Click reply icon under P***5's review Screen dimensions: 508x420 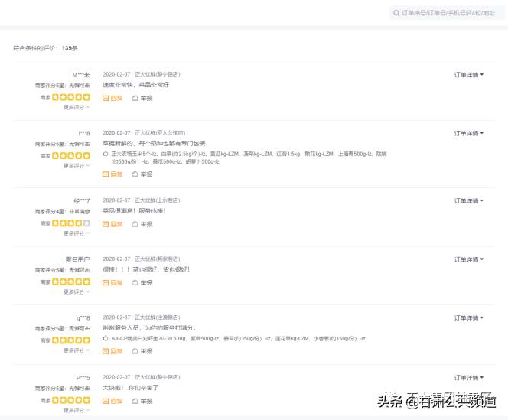click(x=106, y=401)
